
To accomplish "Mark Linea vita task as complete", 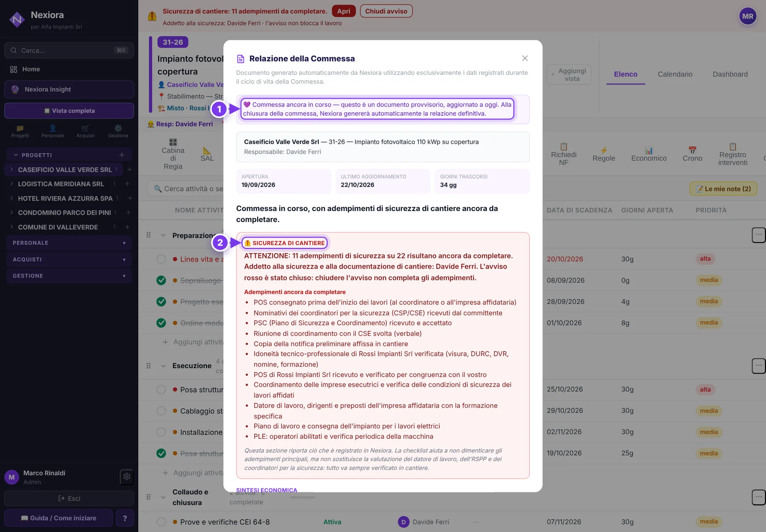I will click(161, 259).
